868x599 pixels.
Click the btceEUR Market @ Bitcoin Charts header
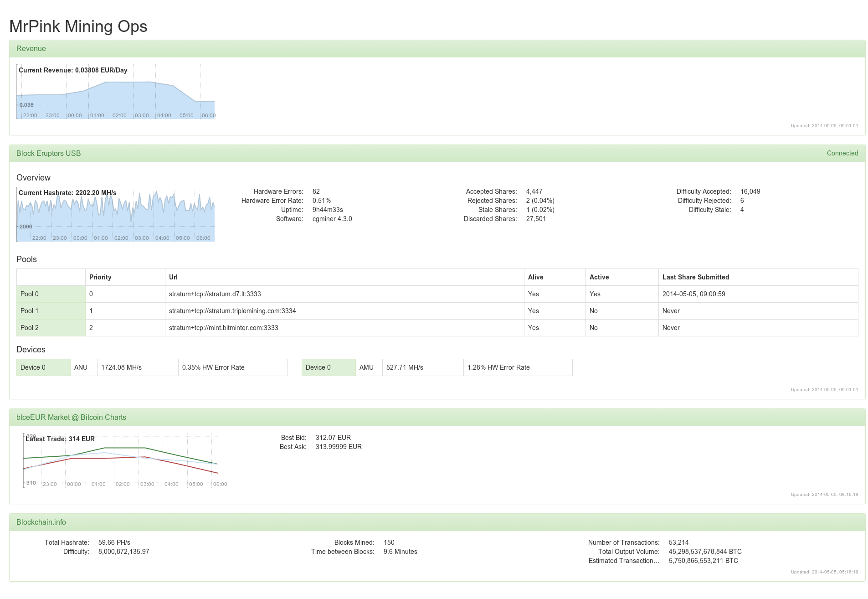71,417
